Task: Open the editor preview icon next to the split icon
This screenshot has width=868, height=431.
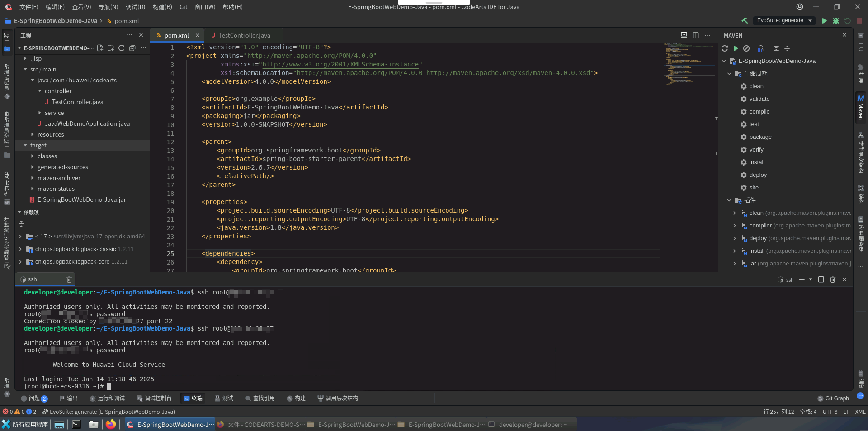Action: point(684,35)
